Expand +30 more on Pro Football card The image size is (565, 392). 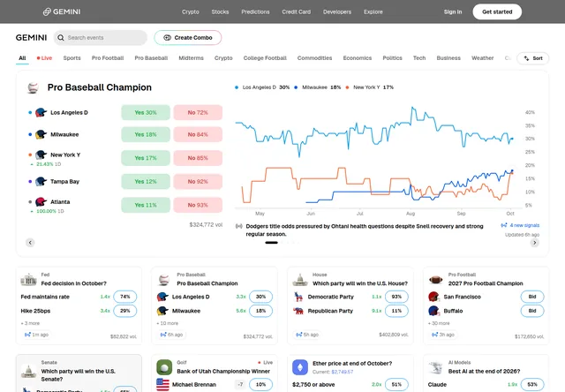pyautogui.click(x=439, y=323)
